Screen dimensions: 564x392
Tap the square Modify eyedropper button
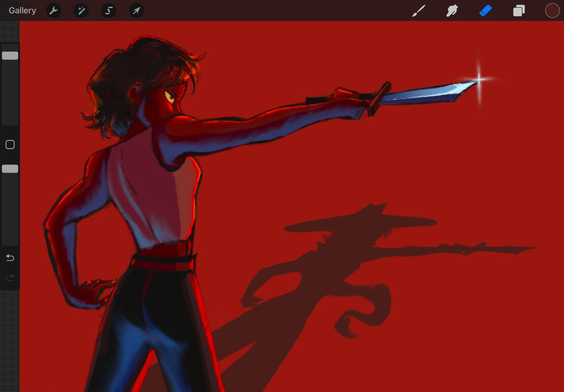[10, 145]
